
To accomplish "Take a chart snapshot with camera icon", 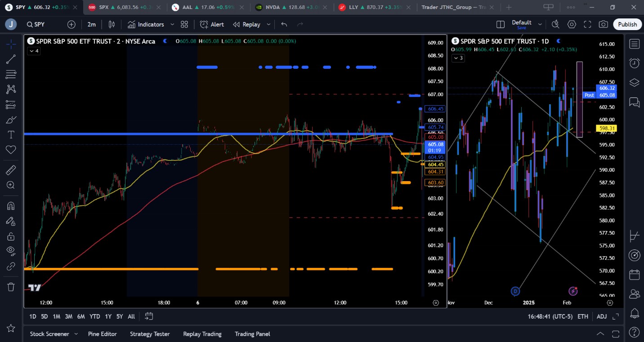I will pos(604,24).
